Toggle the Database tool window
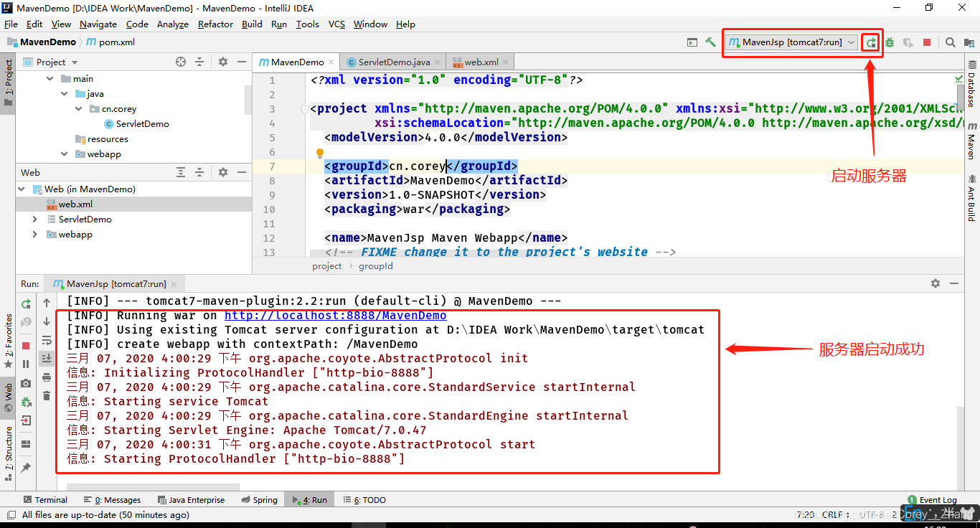Image resolution: width=980 pixels, height=528 pixels. [971, 82]
